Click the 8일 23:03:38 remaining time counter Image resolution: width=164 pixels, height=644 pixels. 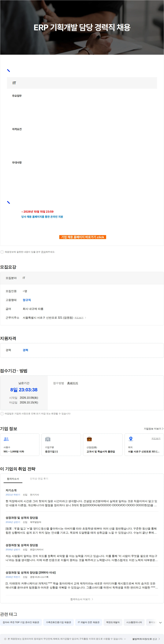[24, 390]
